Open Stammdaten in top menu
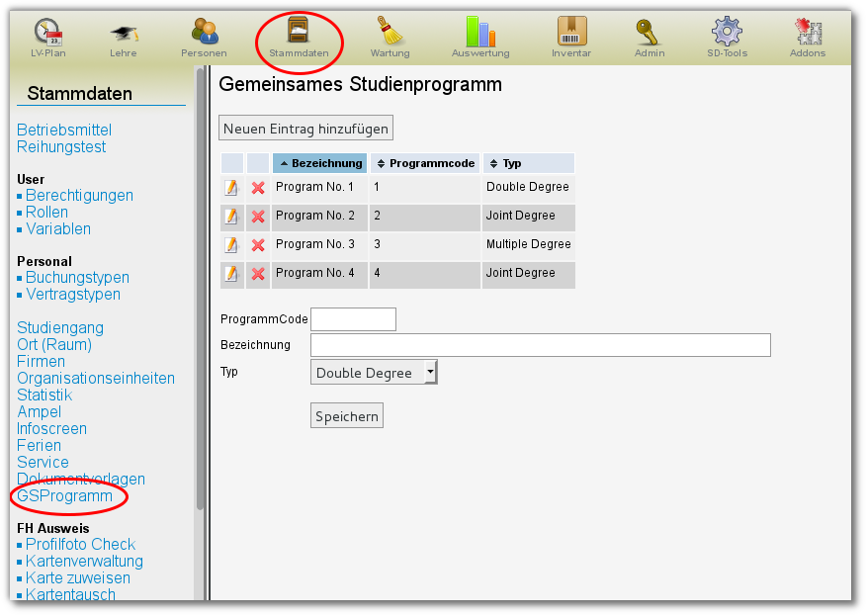The image size is (867, 616). pyautogui.click(x=299, y=38)
